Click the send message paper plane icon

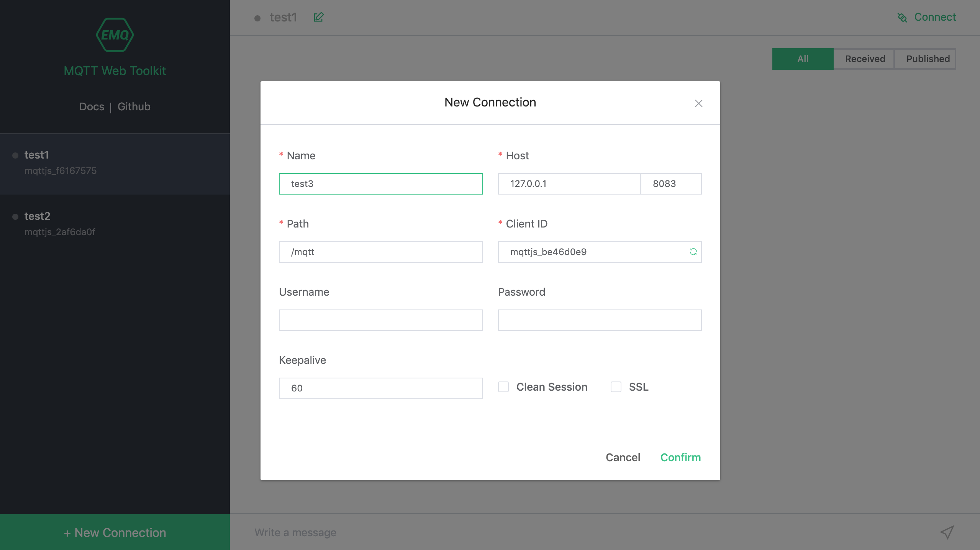pos(947,532)
